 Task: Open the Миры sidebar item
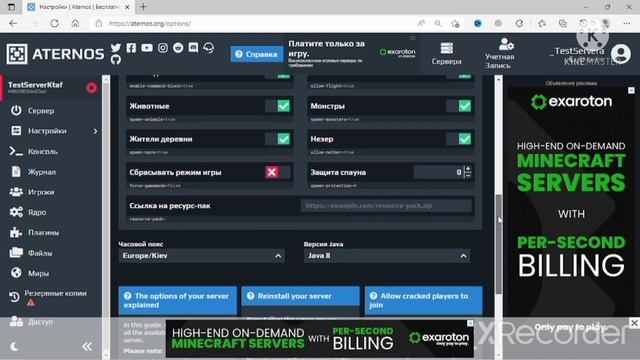38,273
